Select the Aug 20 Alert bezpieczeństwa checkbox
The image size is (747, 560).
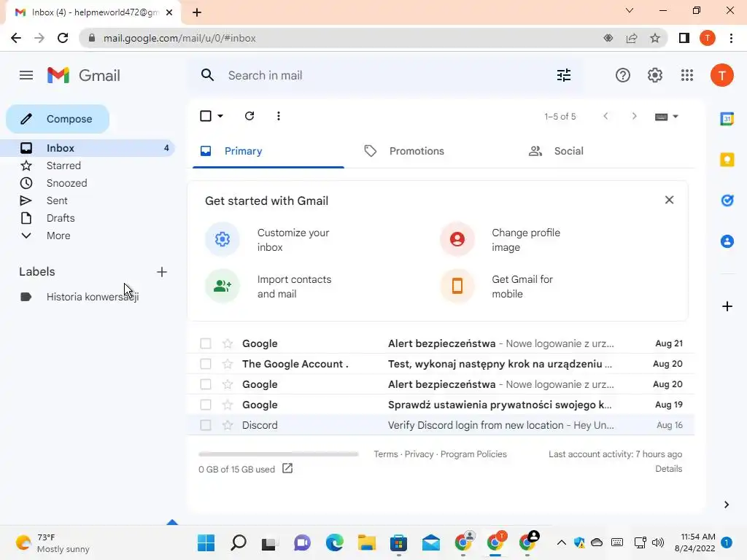coord(205,384)
